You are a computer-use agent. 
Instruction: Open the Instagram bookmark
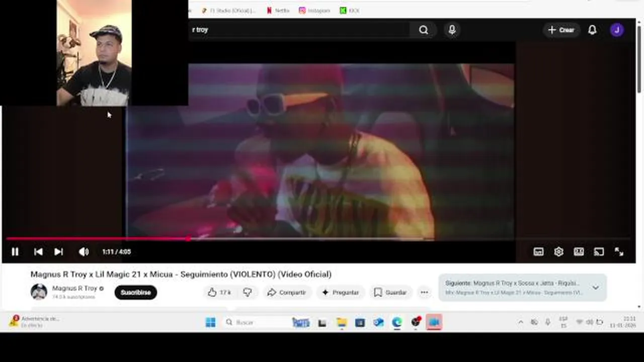click(x=314, y=11)
